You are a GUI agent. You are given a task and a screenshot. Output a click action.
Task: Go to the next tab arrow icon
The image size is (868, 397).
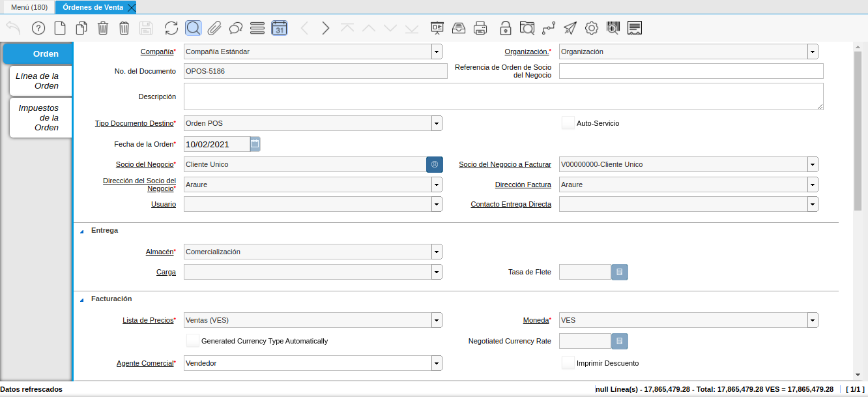[326, 28]
